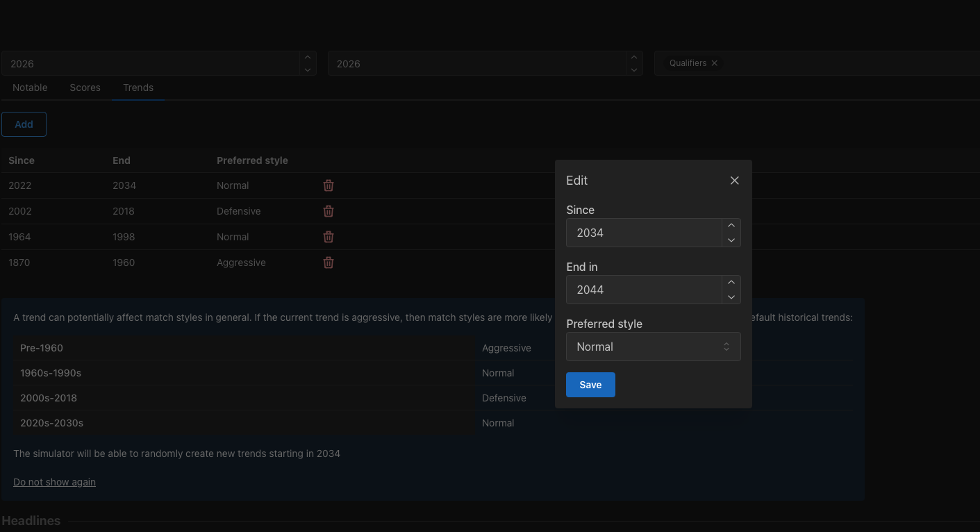Image resolution: width=980 pixels, height=532 pixels.
Task: Decrement the second 2026 year field
Action: tap(634, 69)
